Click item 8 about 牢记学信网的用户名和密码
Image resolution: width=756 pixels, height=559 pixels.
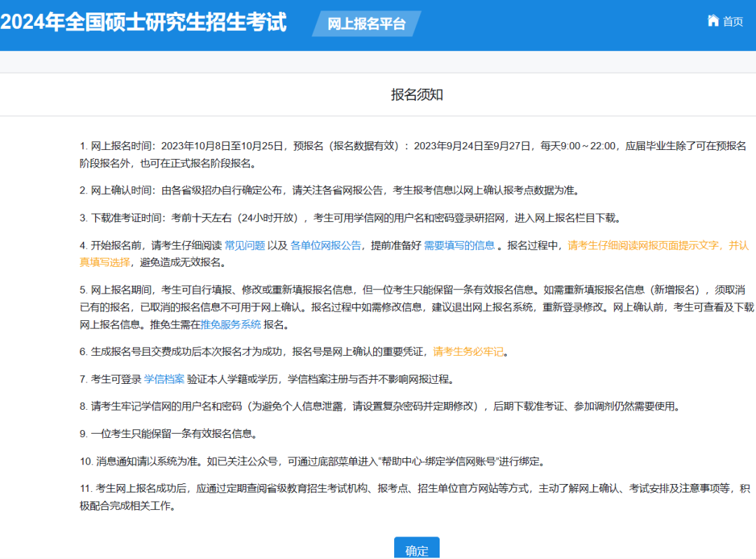[x=380, y=406]
